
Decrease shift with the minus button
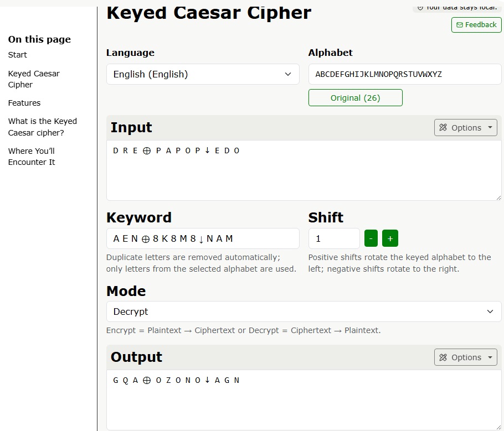point(371,238)
